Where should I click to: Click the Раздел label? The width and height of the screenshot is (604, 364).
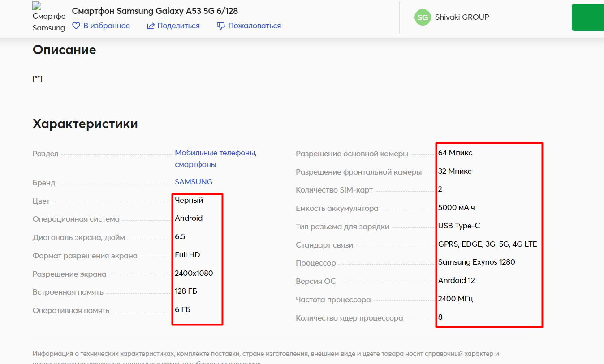coord(46,154)
